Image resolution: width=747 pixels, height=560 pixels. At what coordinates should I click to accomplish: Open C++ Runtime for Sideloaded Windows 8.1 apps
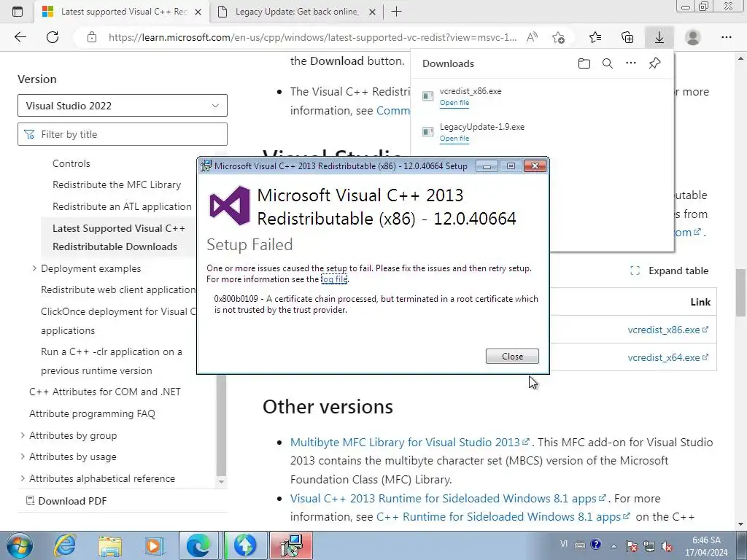[503, 517]
